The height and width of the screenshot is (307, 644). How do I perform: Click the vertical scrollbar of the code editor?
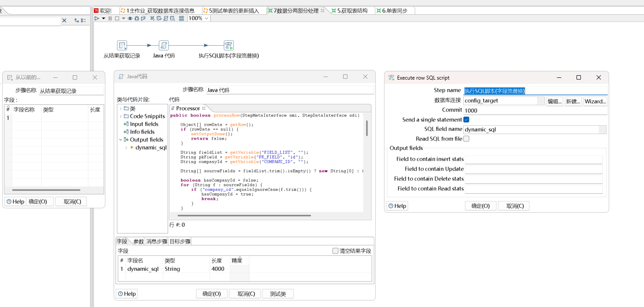(367, 128)
